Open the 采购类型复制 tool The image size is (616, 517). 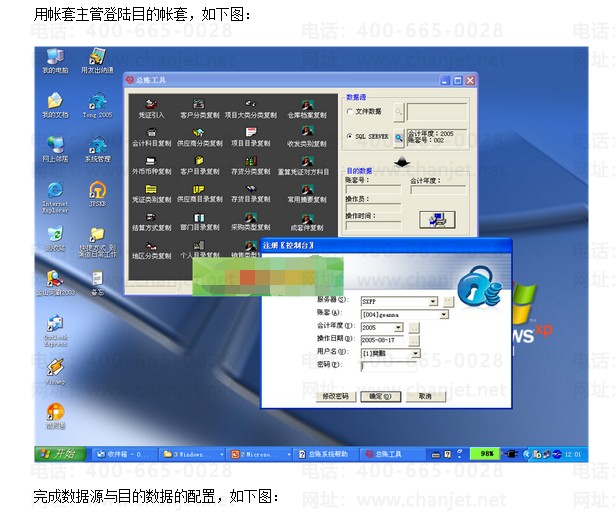(251, 222)
